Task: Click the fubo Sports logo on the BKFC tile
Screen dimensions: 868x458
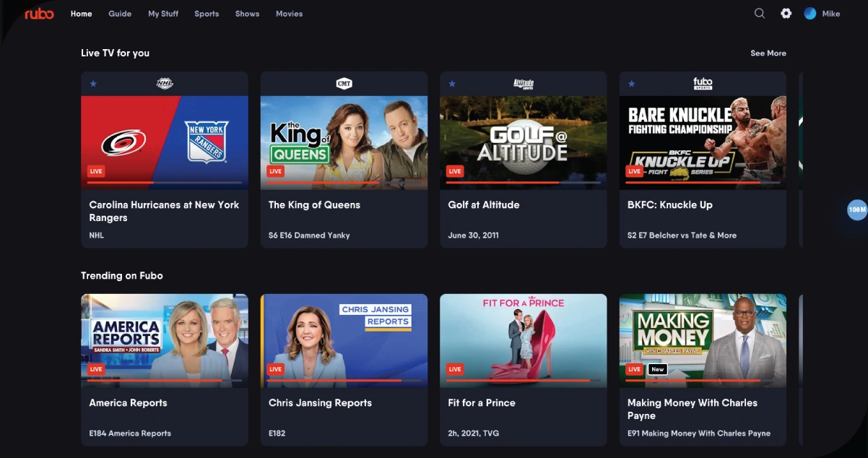Action: [702, 83]
